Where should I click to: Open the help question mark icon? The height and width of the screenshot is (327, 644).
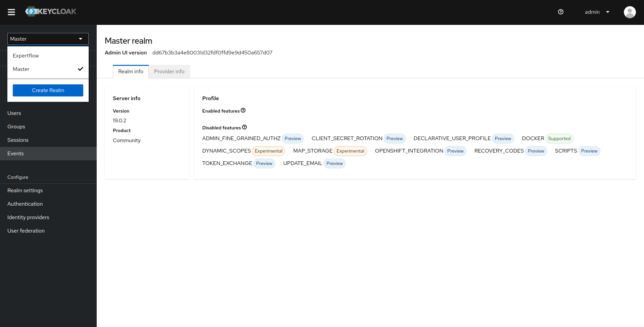560,12
